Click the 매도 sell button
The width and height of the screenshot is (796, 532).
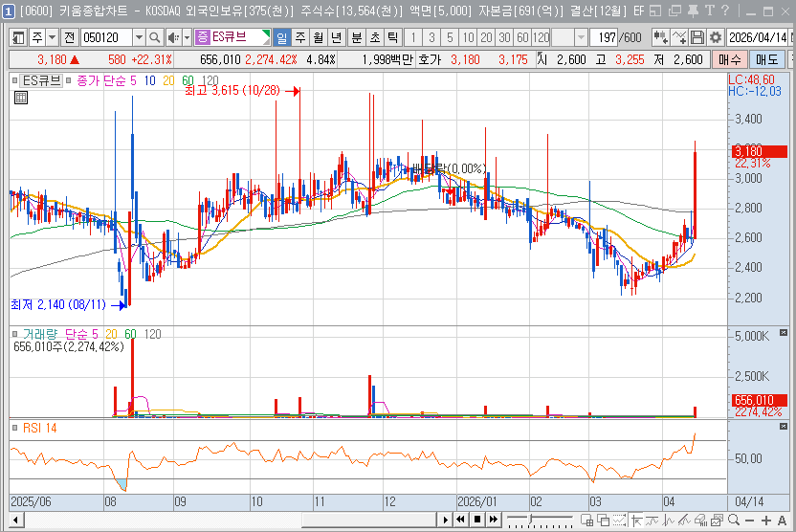766,59
